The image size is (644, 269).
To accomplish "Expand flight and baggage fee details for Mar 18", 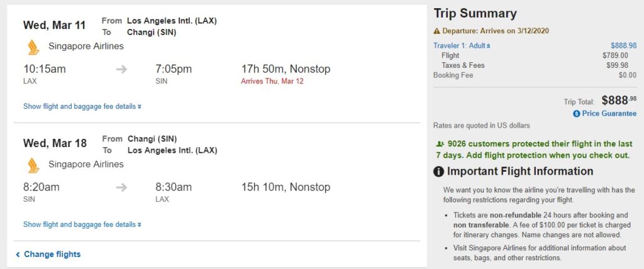I will coord(82,224).
